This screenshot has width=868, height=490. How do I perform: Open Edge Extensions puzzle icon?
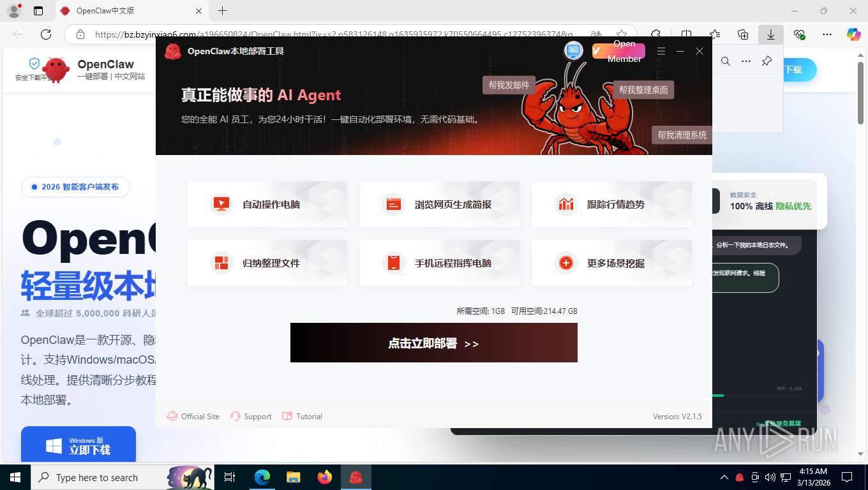click(x=655, y=34)
